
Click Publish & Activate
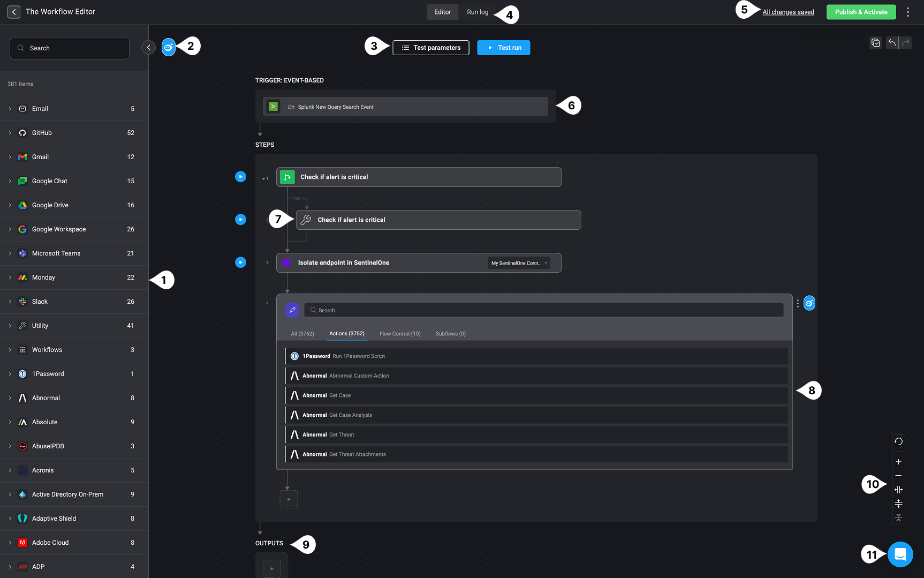tap(861, 12)
